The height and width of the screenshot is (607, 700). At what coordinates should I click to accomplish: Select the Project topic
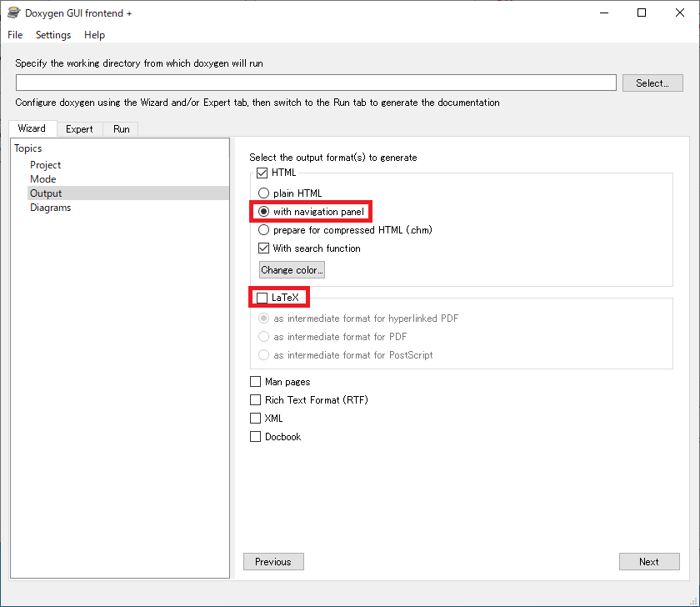tap(46, 165)
